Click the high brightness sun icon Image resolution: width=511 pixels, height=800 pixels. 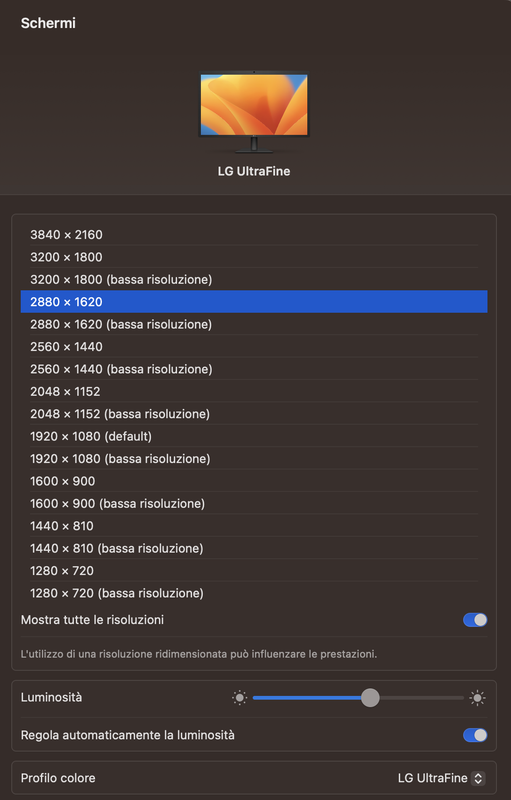point(477,697)
